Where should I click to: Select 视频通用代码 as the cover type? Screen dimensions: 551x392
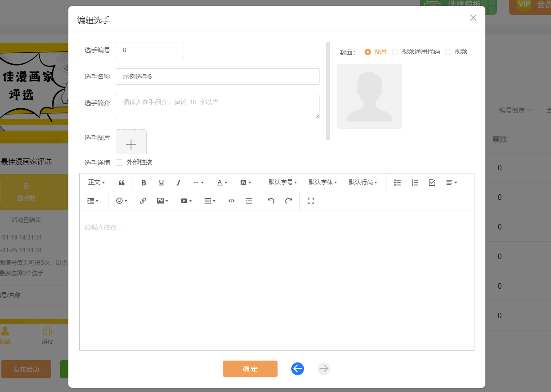pyautogui.click(x=395, y=52)
